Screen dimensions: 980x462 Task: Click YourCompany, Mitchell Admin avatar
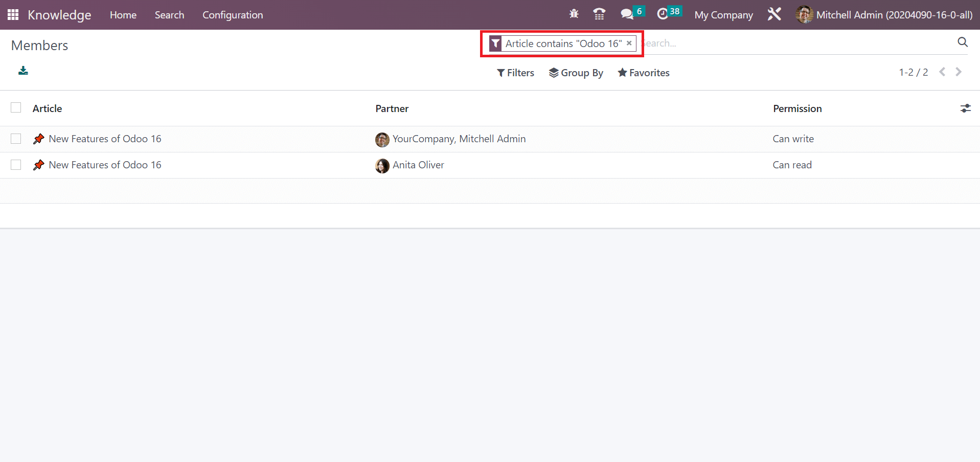382,139
